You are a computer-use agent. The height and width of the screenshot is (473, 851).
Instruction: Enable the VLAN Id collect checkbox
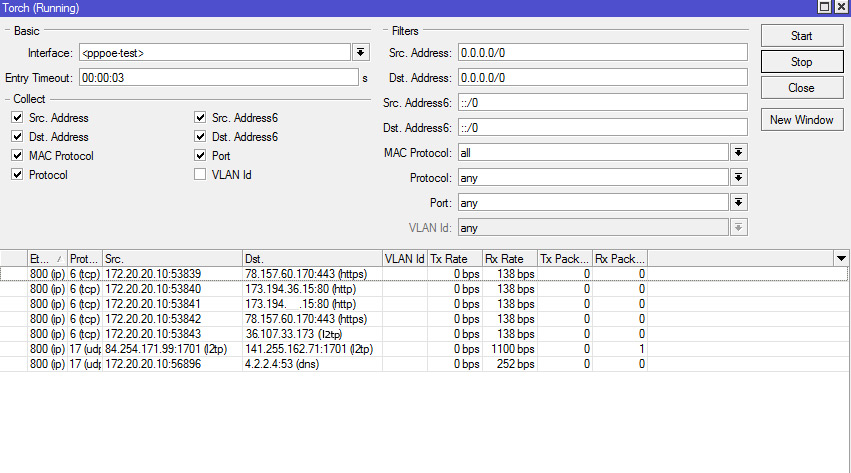[200, 174]
